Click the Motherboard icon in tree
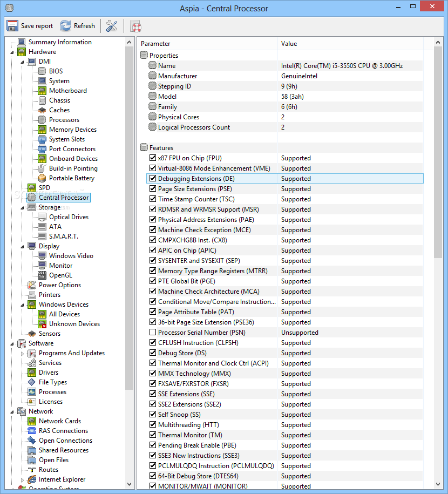Viewport: 448px width, 494px height. pos(42,91)
